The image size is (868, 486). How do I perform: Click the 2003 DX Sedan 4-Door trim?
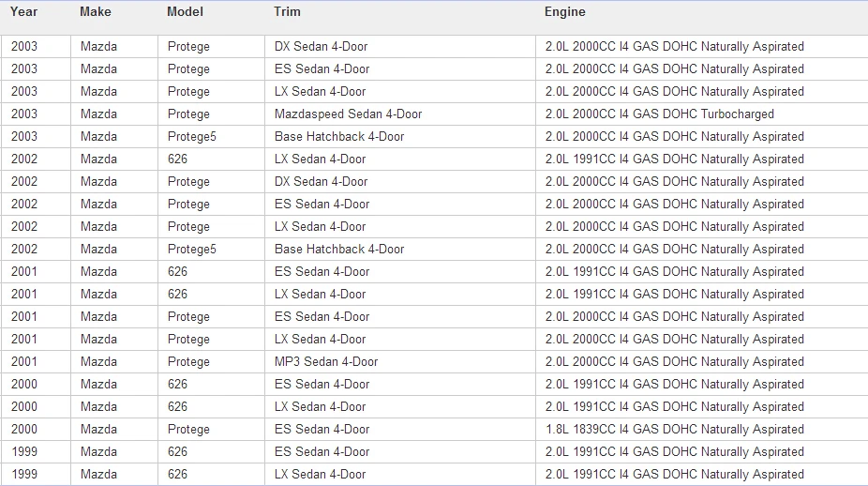(x=400, y=47)
